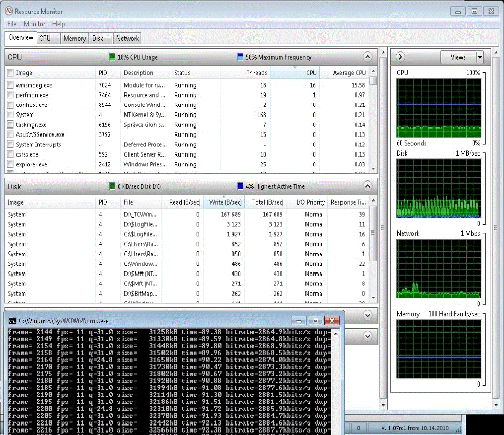Click the Disk list scroll-down arrow
This screenshot has width=504, height=435.
pyautogui.click(x=373, y=298)
